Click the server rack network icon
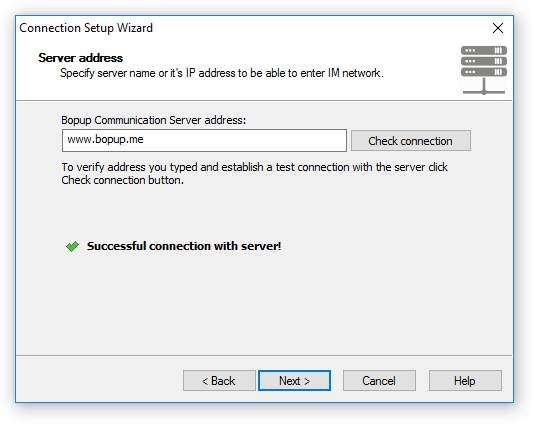This screenshot has width=534, height=427. pos(484,70)
